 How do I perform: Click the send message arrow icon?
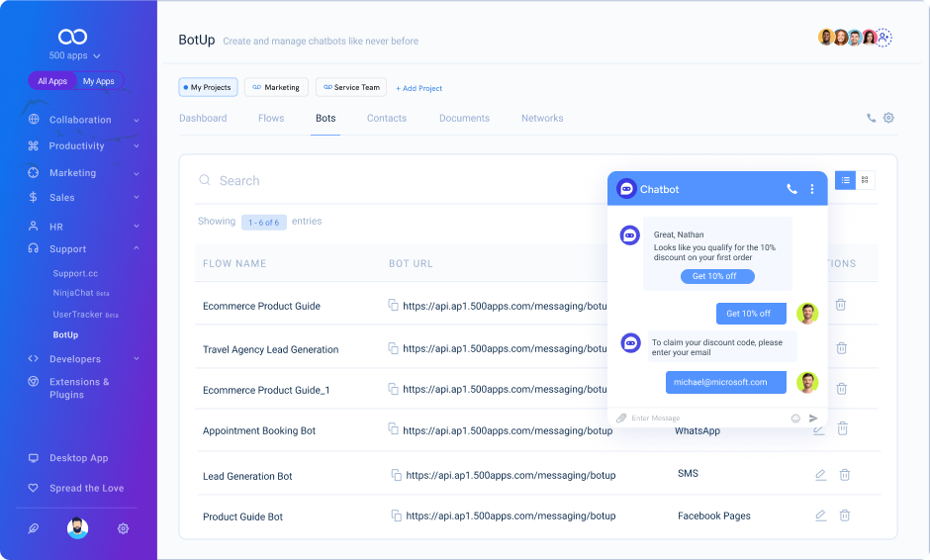pyautogui.click(x=813, y=419)
